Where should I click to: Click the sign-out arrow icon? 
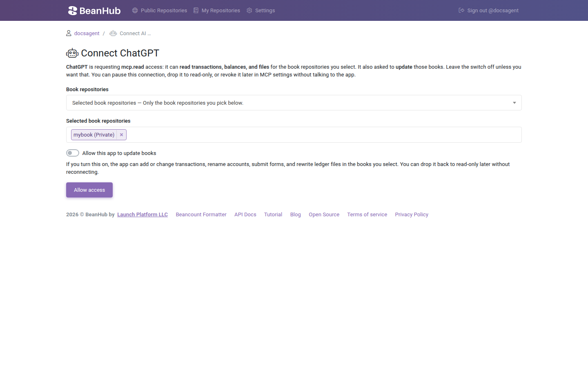click(x=461, y=11)
